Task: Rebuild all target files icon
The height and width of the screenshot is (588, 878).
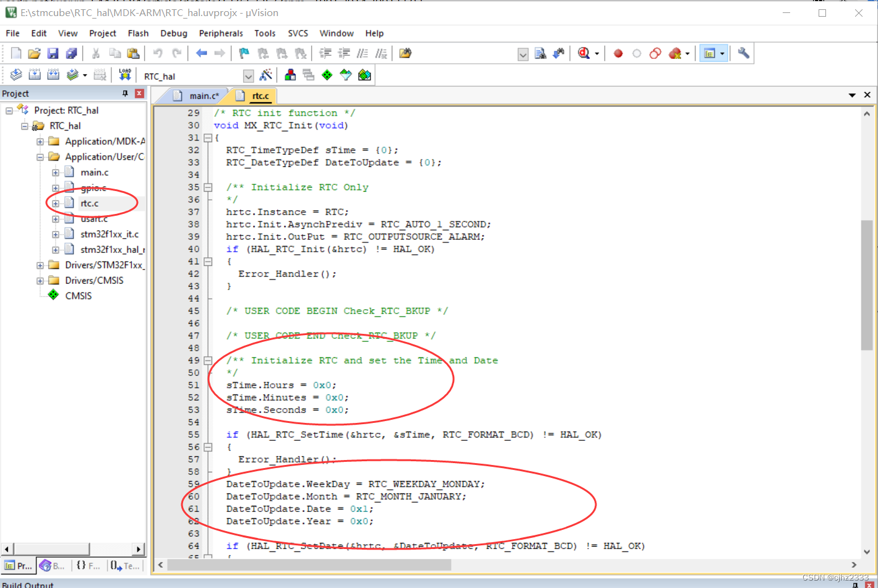Action: pos(53,75)
